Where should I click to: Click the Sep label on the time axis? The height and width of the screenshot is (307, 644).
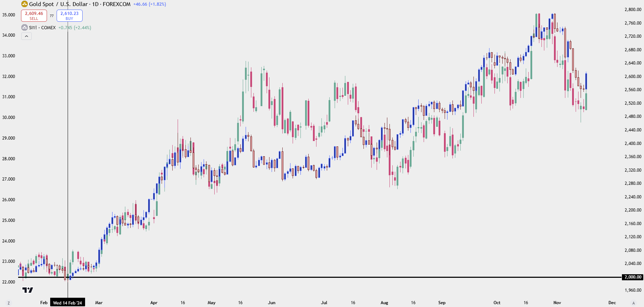[442, 303]
